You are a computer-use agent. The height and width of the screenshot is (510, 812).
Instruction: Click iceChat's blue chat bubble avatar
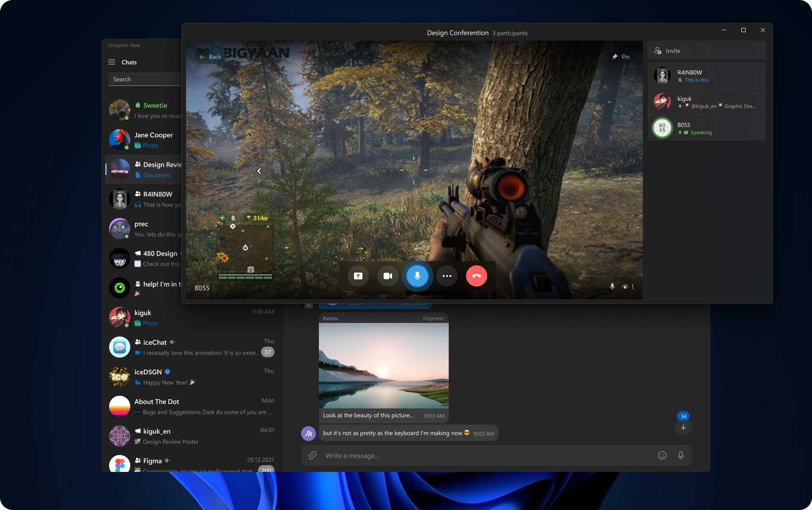[x=120, y=347]
